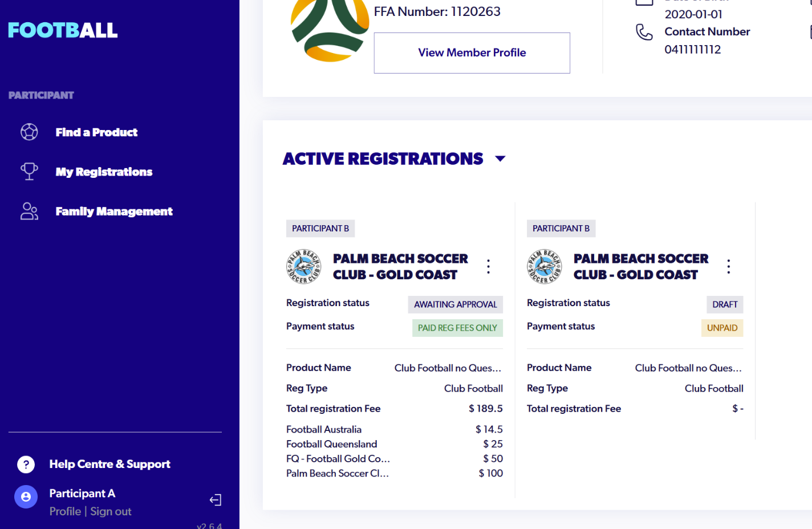Open Find a Product menu item

pos(96,132)
